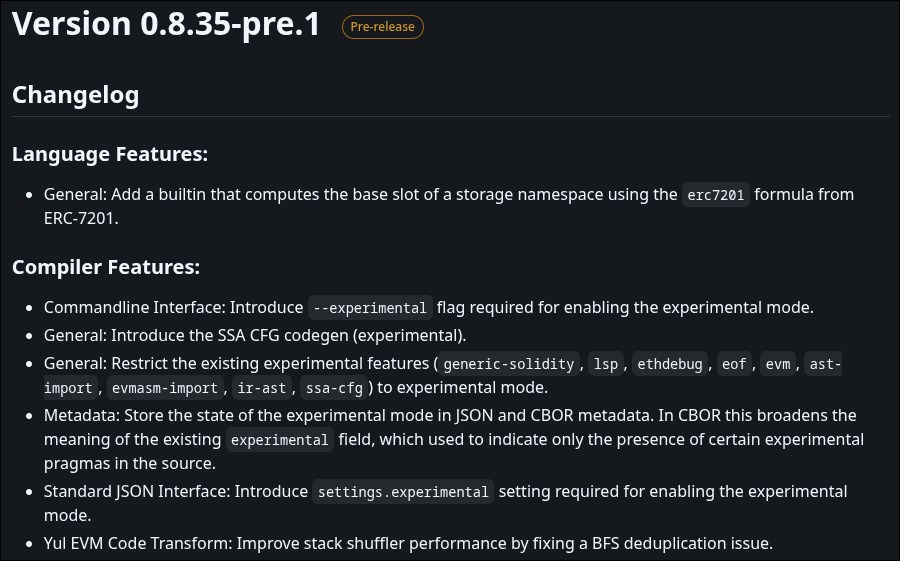Click the settings.experimental code tag
The width and height of the screenshot is (900, 561).
tap(403, 492)
